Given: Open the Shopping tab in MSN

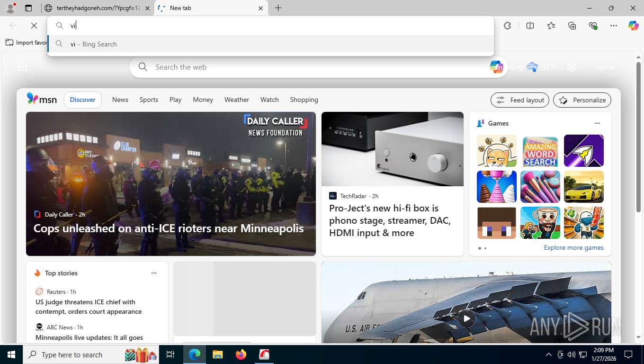Looking at the screenshot, I should pos(304,100).
